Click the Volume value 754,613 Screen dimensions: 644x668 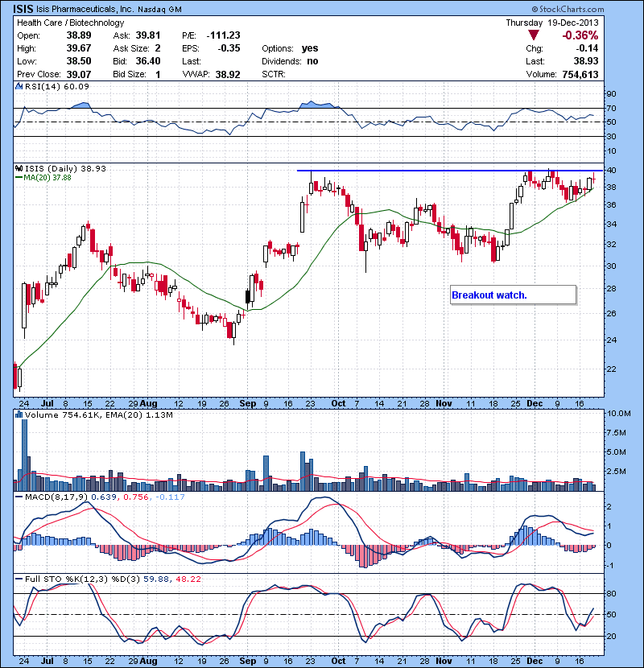(x=580, y=74)
